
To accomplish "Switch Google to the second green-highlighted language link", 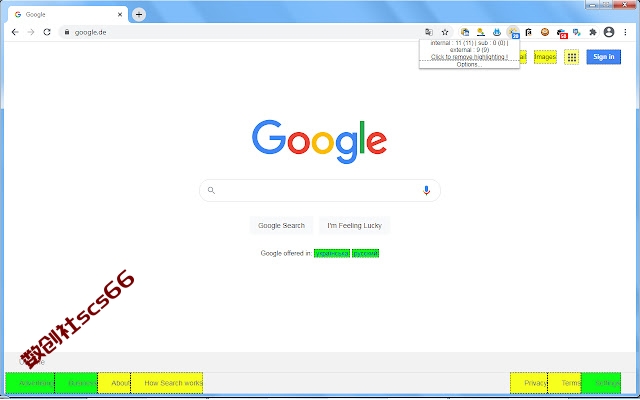I will [x=366, y=253].
